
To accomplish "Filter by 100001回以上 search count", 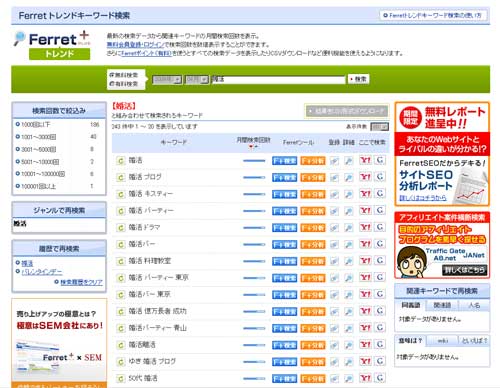I will pyautogui.click(x=38, y=186).
